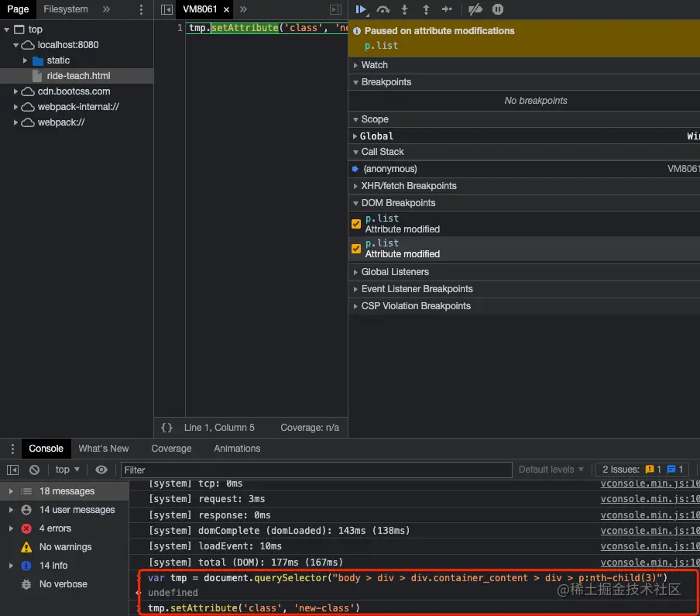
Task: Click the blue 14 info icon
Action: click(26, 566)
